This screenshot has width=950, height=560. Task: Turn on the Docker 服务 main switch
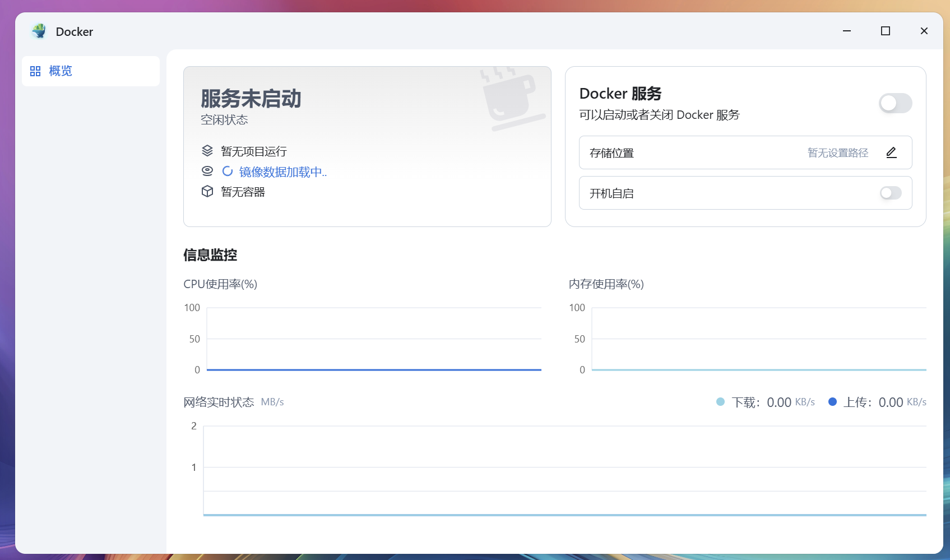tap(895, 103)
